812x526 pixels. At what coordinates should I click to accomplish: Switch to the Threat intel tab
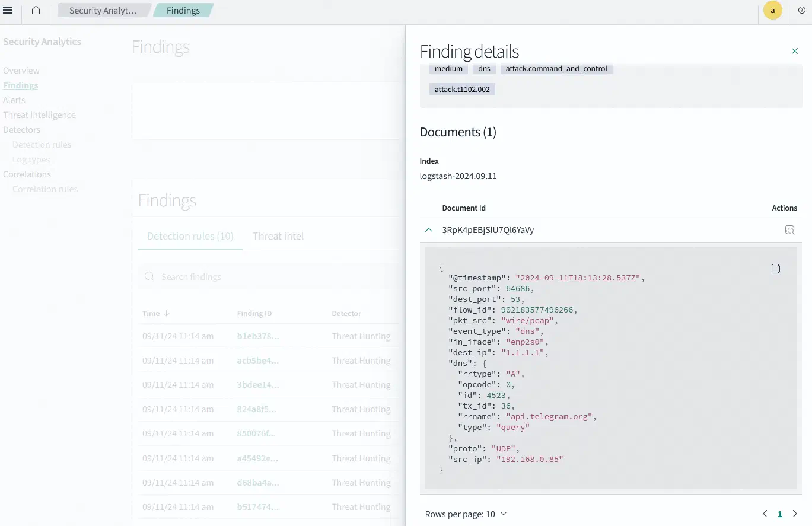click(x=278, y=236)
